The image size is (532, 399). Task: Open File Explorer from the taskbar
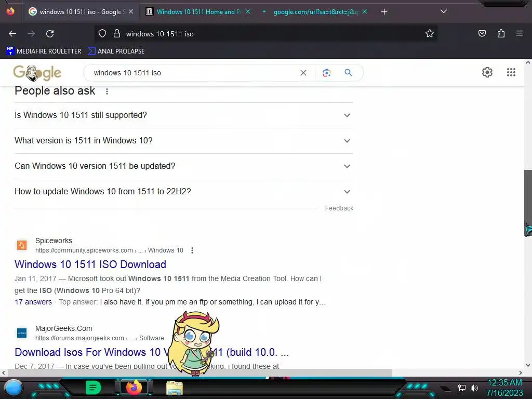175,388
